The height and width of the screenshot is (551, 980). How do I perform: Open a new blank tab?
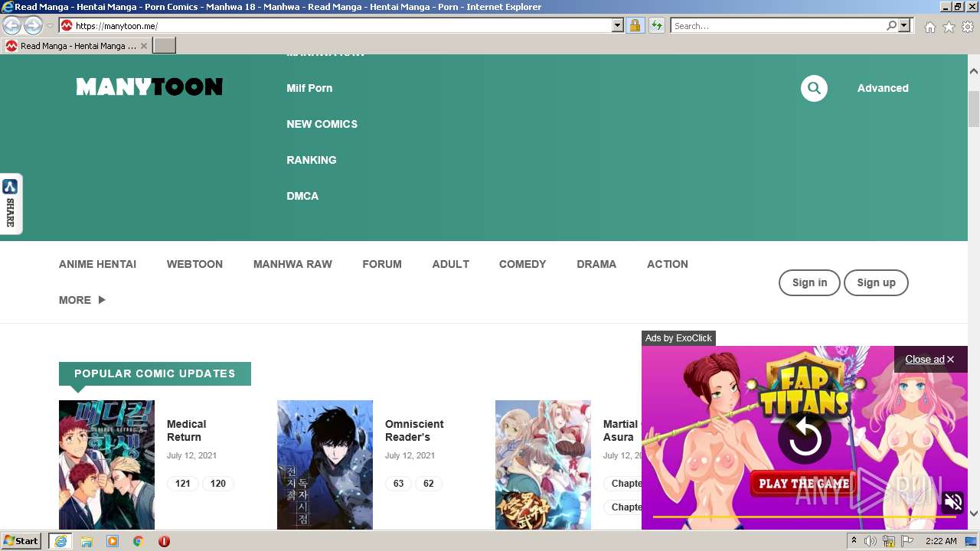pos(165,46)
